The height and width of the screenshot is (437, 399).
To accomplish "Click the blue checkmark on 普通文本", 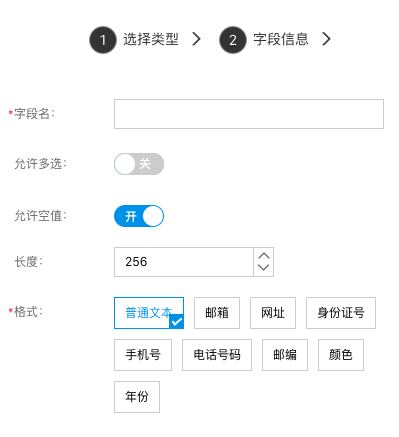I will coord(177,322).
